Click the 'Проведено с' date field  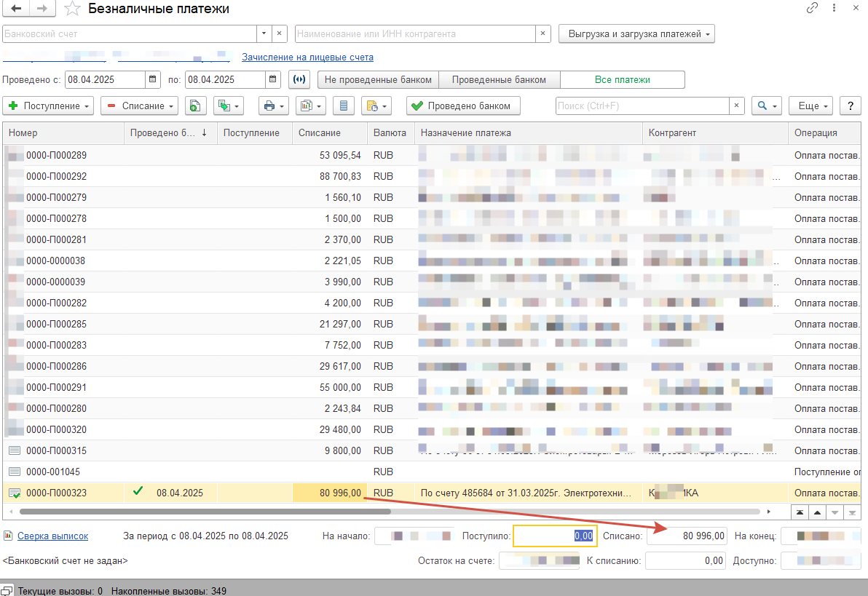[105, 80]
